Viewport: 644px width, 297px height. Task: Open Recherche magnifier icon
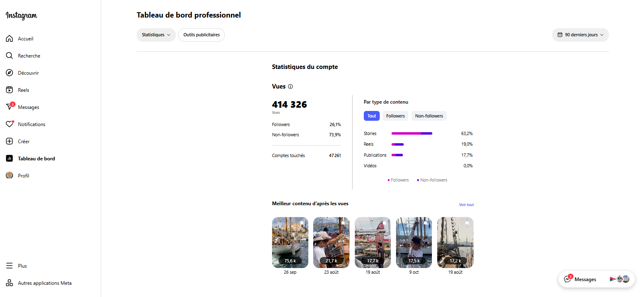pyautogui.click(x=9, y=56)
